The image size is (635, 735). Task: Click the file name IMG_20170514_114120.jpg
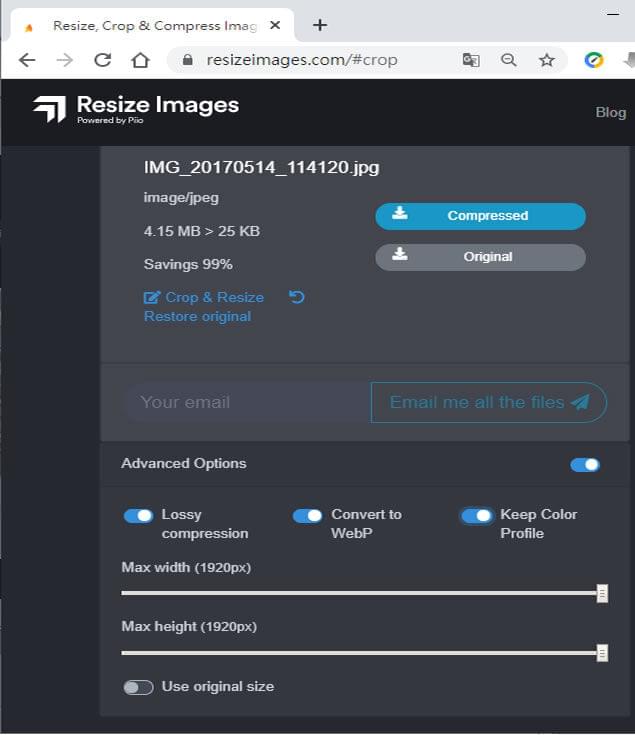tap(261, 167)
